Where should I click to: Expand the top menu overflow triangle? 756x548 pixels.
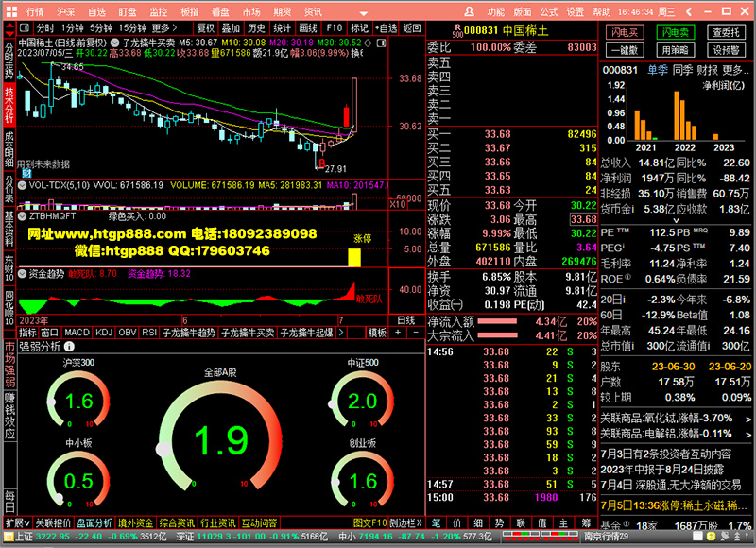(x=364, y=13)
